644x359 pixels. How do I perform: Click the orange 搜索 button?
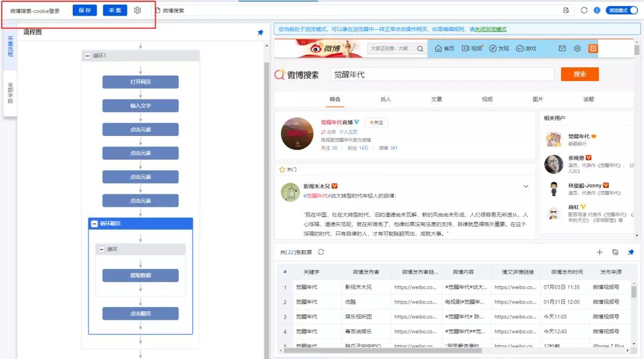[580, 75]
